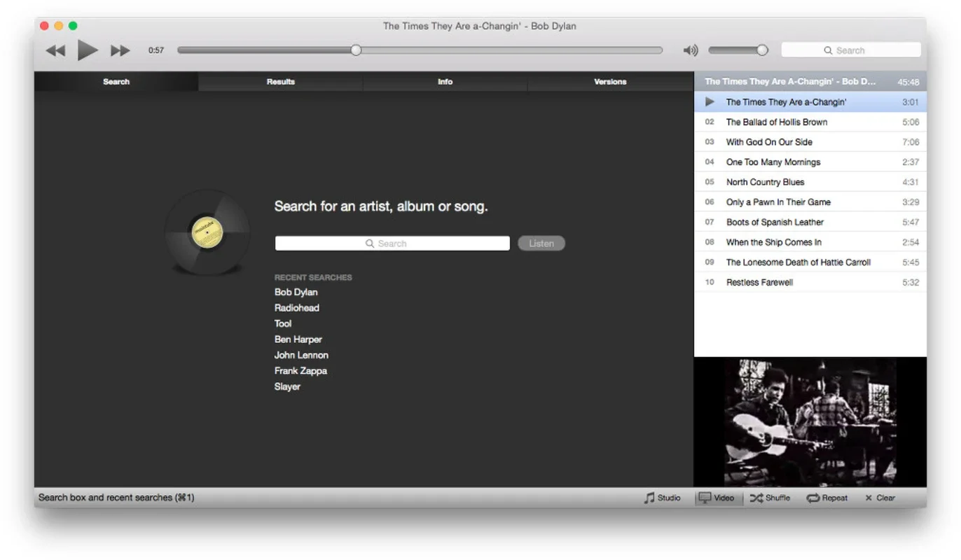Click the play button in the toolbar

(x=88, y=50)
